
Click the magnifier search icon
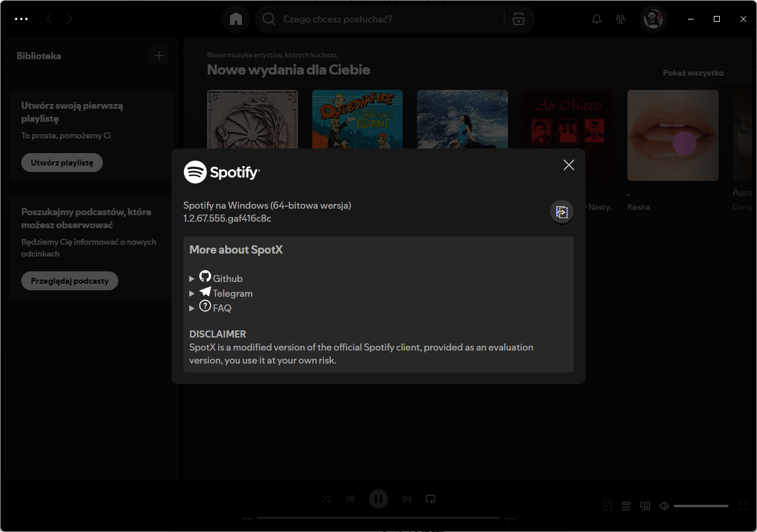pos(269,19)
